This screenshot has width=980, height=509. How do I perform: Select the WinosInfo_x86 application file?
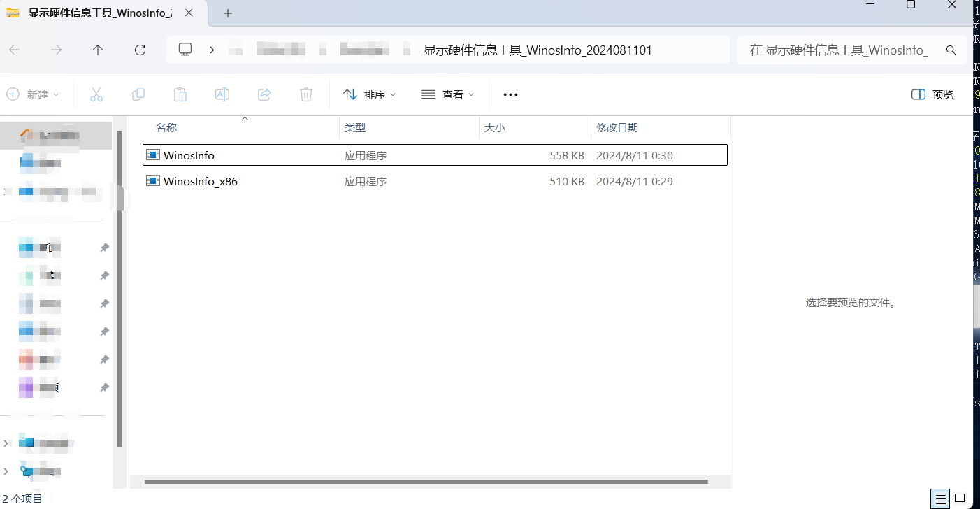pyautogui.click(x=201, y=181)
